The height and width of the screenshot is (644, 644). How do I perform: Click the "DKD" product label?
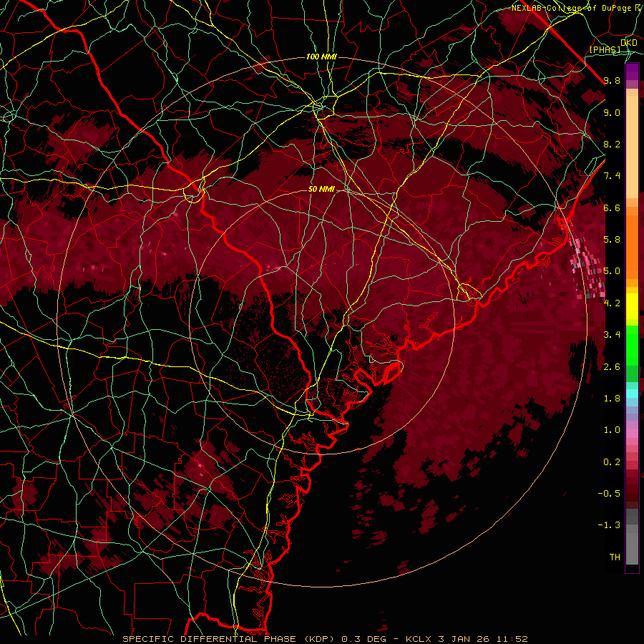pos(629,42)
